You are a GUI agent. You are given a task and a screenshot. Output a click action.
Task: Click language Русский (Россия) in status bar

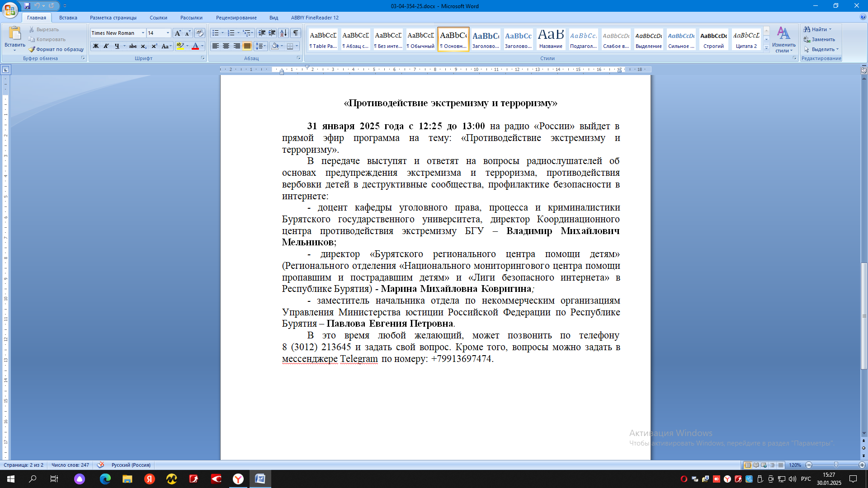(131, 465)
